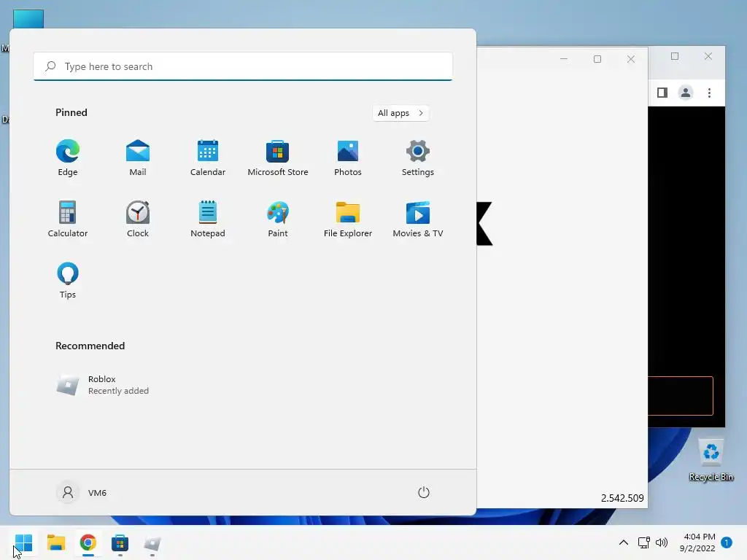Click the orange-outlined box in Chrome page
747x560 pixels.
(x=681, y=396)
